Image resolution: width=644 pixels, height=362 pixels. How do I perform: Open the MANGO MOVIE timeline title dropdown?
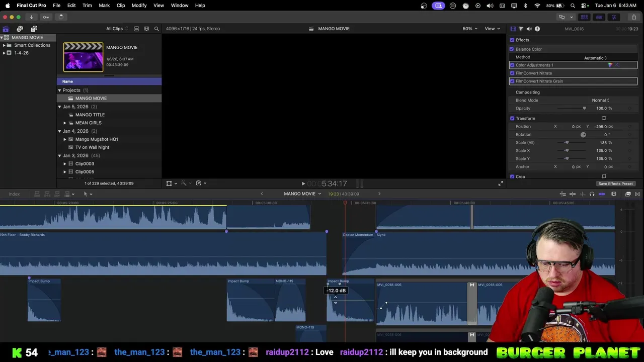click(302, 194)
